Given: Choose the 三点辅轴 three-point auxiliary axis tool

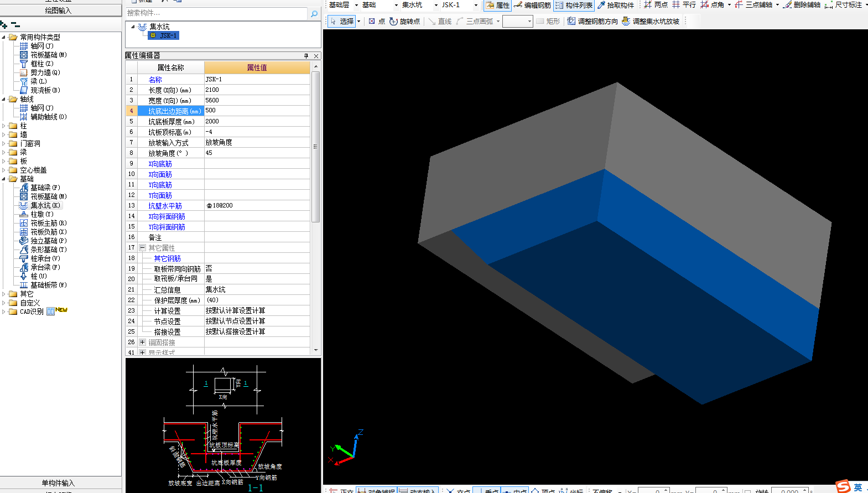Looking at the screenshot, I should click(753, 5).
